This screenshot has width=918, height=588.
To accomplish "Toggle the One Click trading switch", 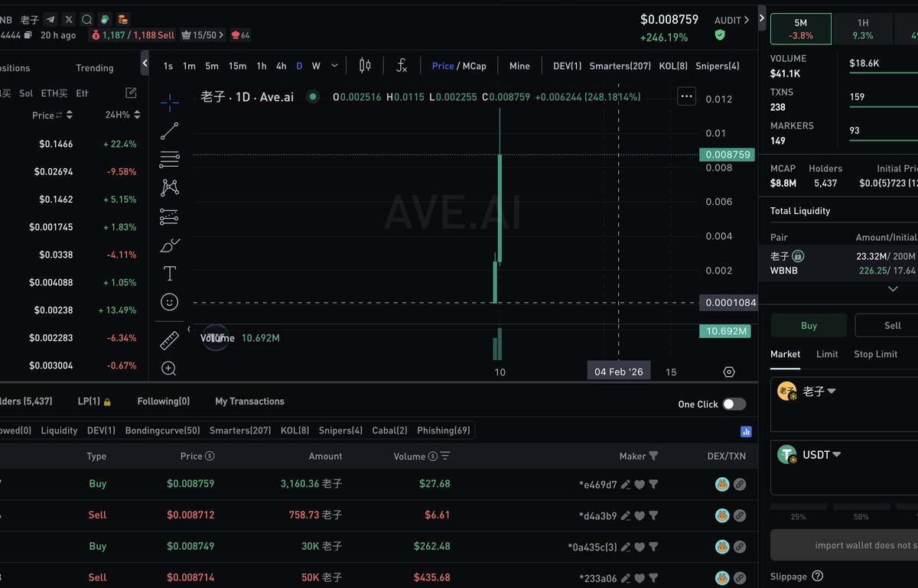I will coord(734,404).
